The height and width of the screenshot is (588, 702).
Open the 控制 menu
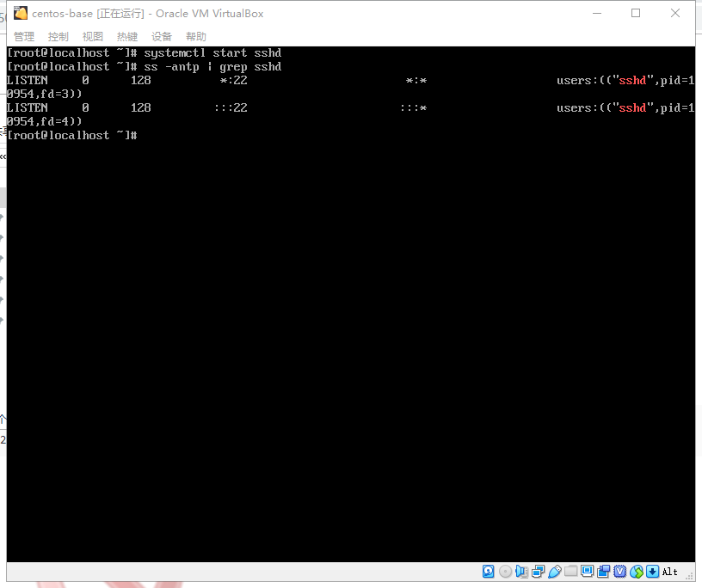(x=58, y=36)
